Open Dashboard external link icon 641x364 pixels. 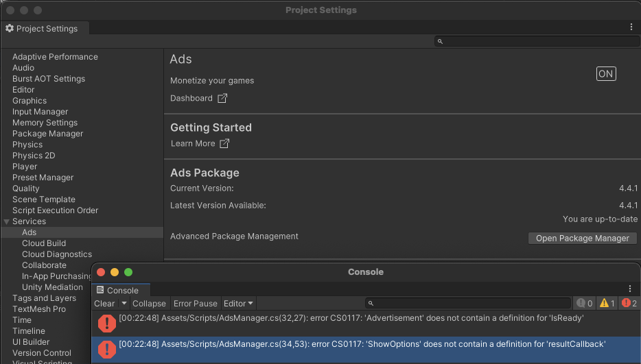[x=222, y=98]
